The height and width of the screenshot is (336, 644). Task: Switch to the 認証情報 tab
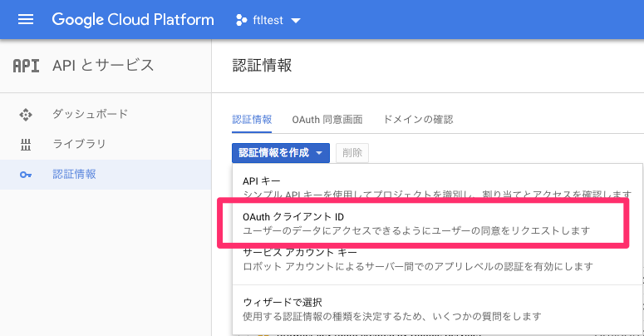[x=252, y=120]
